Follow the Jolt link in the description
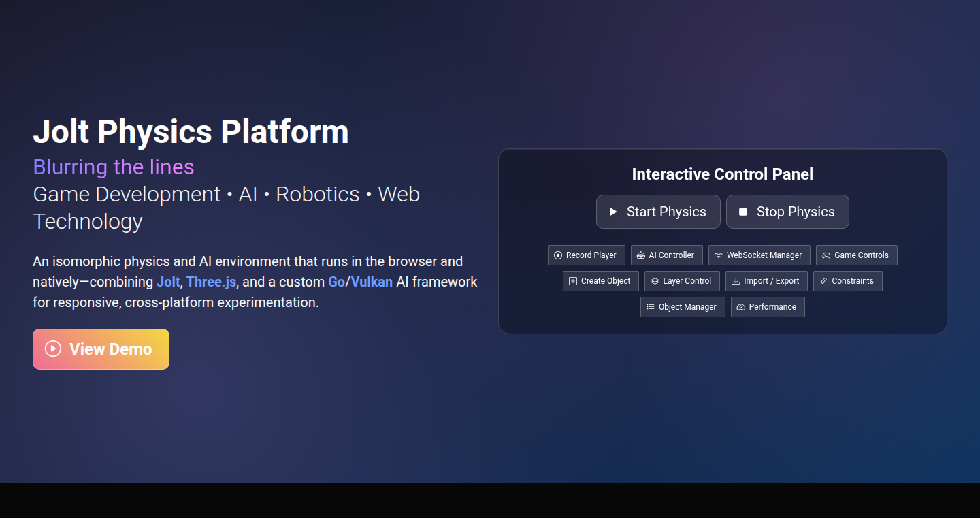This screenshot has height=518, width=980. (168, 282)
